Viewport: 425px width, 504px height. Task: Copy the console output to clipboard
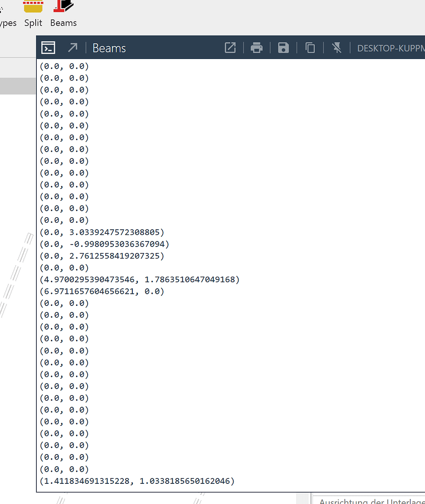pyautogui.click(x=310, y=48)
